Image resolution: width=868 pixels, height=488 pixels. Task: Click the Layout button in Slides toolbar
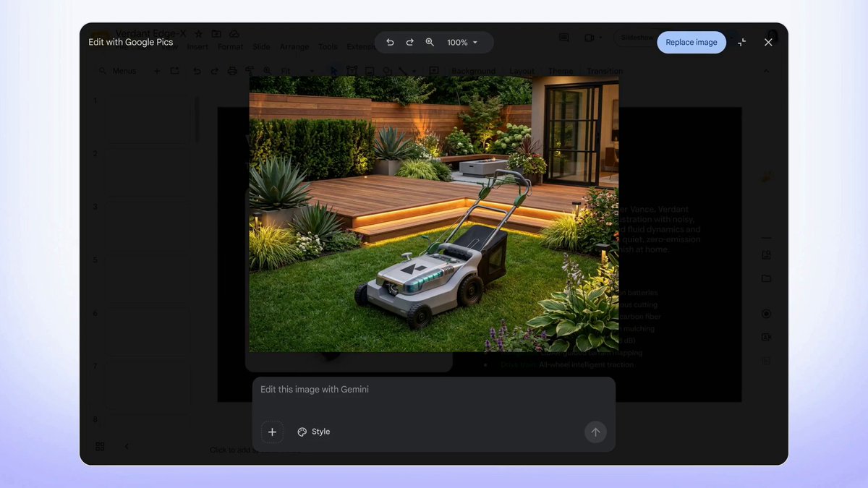coord(522,71)
